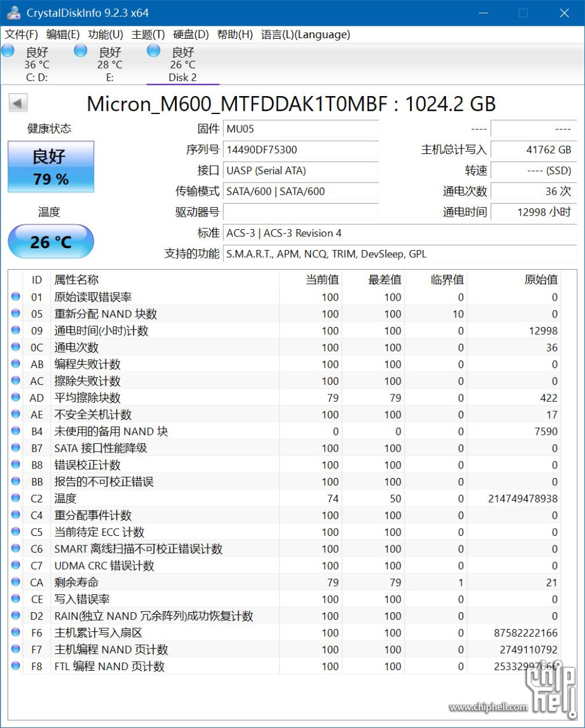Image resolution: width=585 pixels, height=728 pixels.
Task: Click the firmware field MU05
Action: tap(301, 129)
